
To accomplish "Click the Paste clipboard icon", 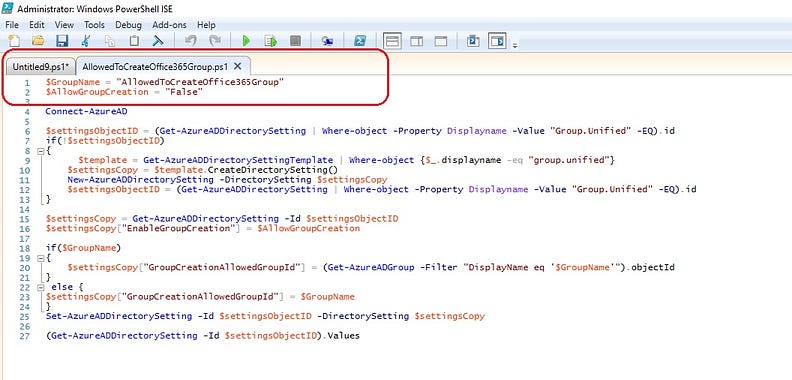I will point(134,41).
